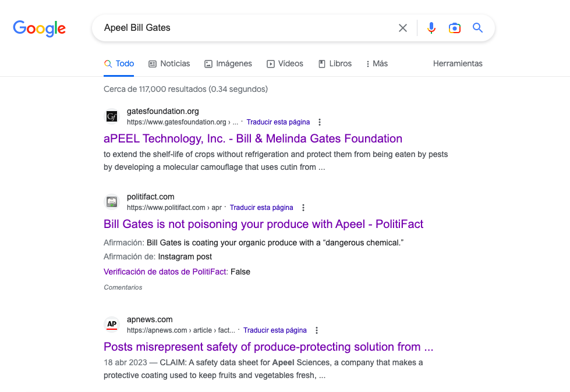570x392 pixels.
Task: Open Google Lens image search camera icon
Action: [x=454, y=28]
